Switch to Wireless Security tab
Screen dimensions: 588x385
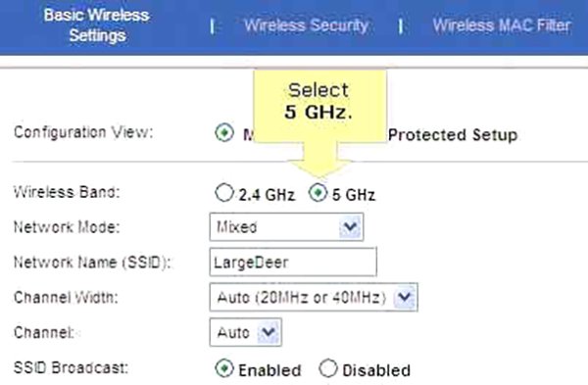pyautogui.click(x=306, y=25)
